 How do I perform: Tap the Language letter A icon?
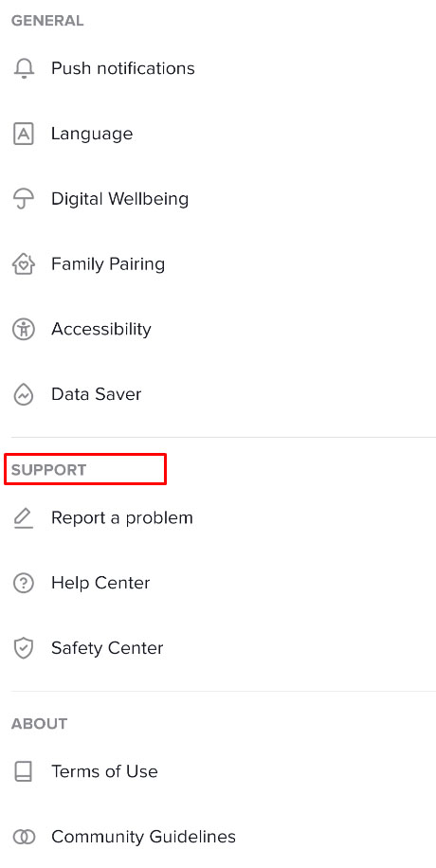(24, 134)
